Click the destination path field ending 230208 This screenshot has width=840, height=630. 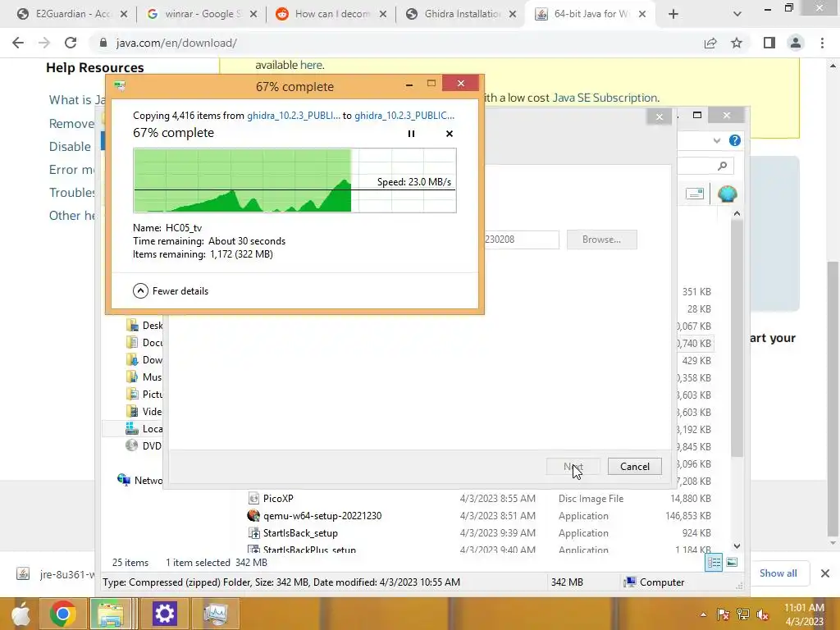click(x=521, y=240)
